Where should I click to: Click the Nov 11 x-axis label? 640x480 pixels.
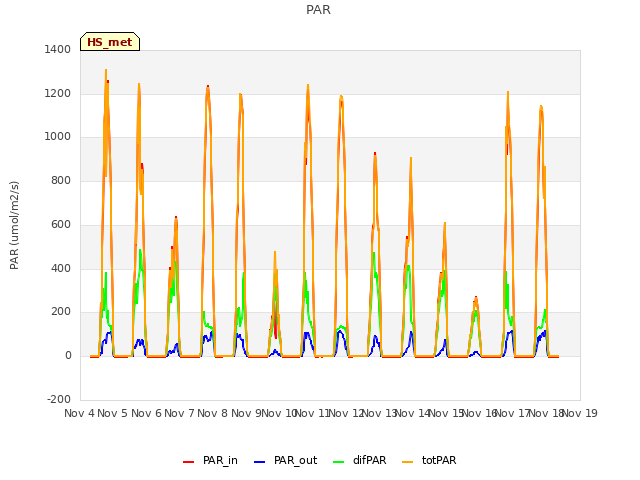313,413
